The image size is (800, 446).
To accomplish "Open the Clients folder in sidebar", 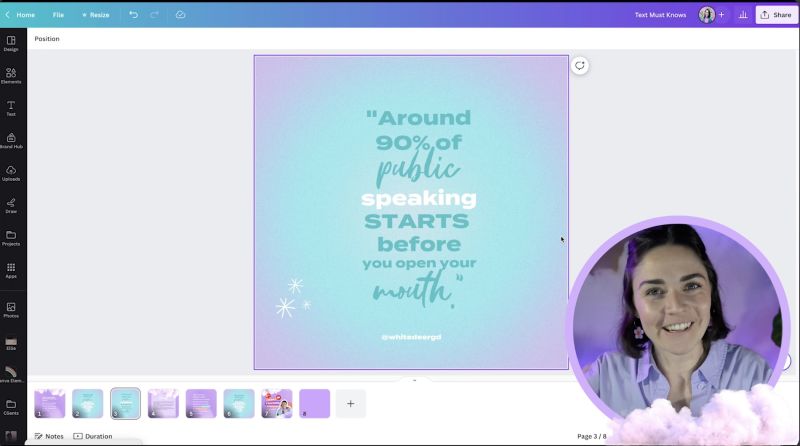I will click(x=11, y=407).
